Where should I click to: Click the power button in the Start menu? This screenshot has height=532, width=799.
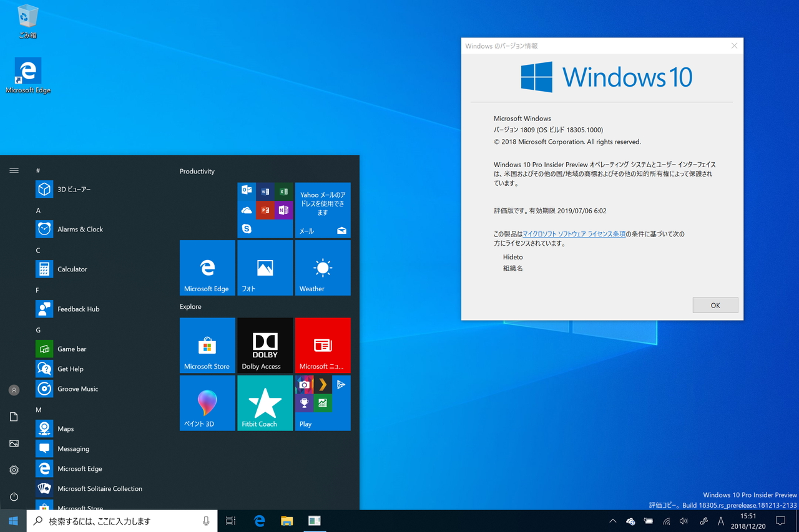coord(14,496)
